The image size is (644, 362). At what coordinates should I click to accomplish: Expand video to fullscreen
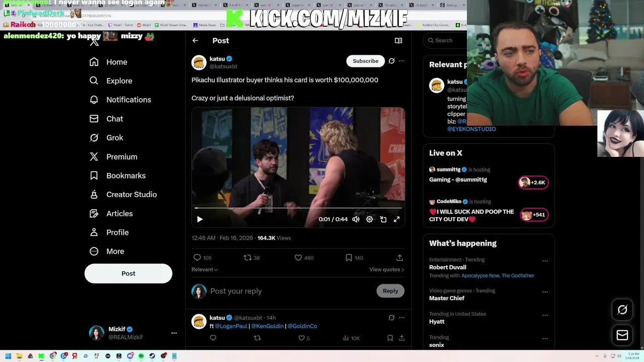point(396,219)
